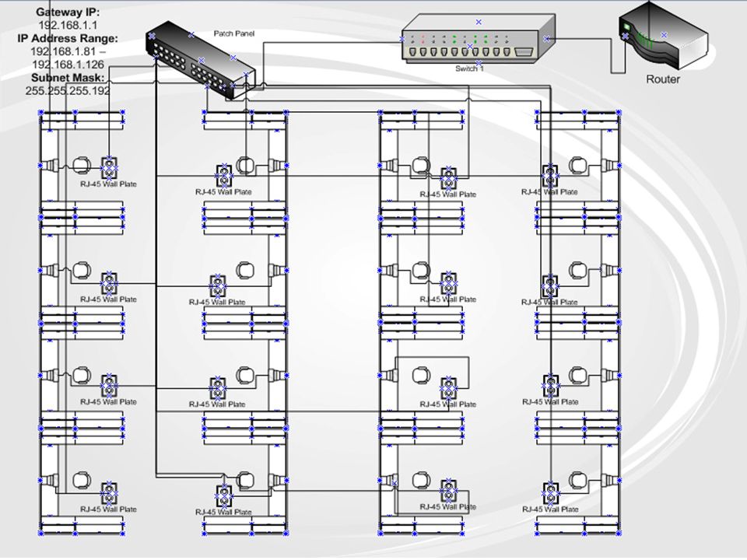Select the chair in first column, top cubicle
Screen dimensions: 747x560
point(82,165)
